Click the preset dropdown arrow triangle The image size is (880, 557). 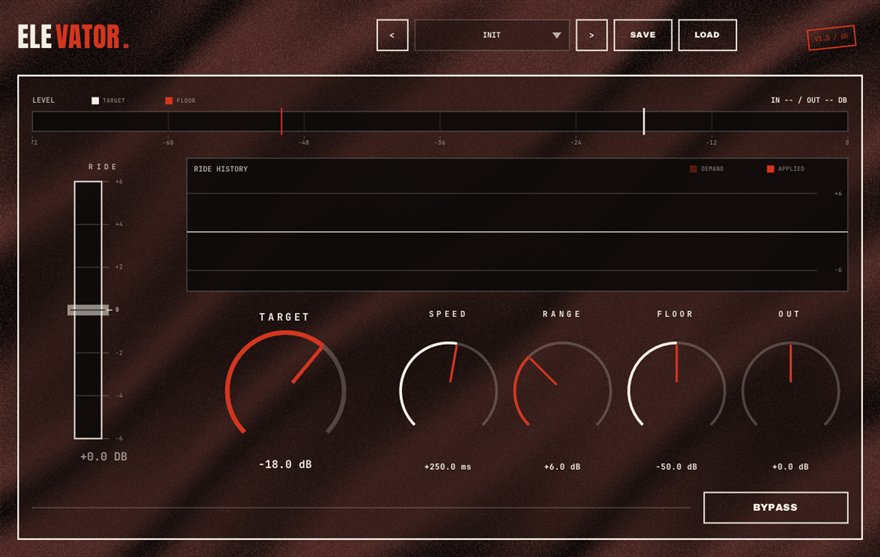pyautogui.click(x=556, y=35)
